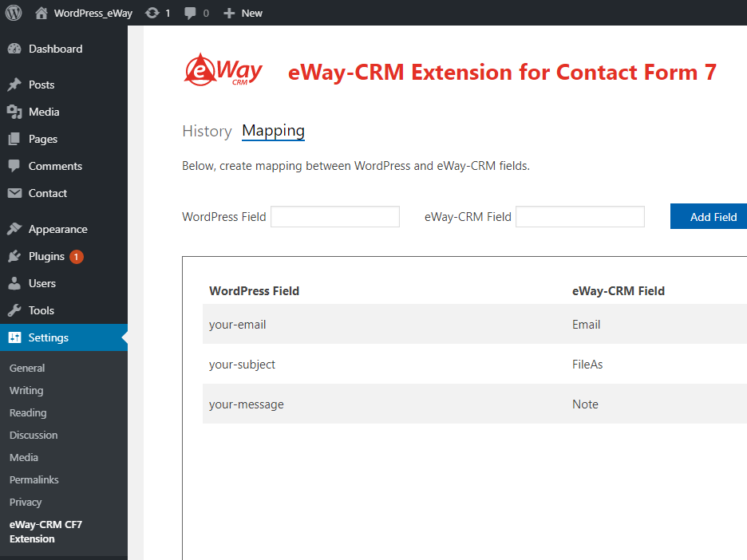Click the Plugins plug icon

click(x=14, y=256)
